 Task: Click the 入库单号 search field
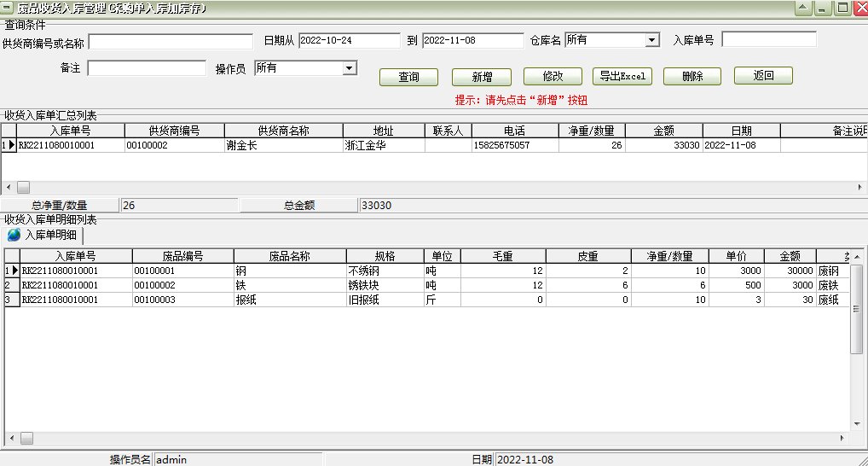pyautogui.click(x=769, y=39)
